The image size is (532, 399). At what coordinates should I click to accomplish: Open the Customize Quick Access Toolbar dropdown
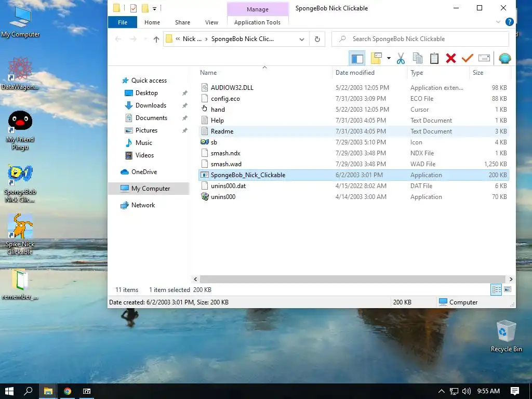pyautogui.click(x=154, y=8)
